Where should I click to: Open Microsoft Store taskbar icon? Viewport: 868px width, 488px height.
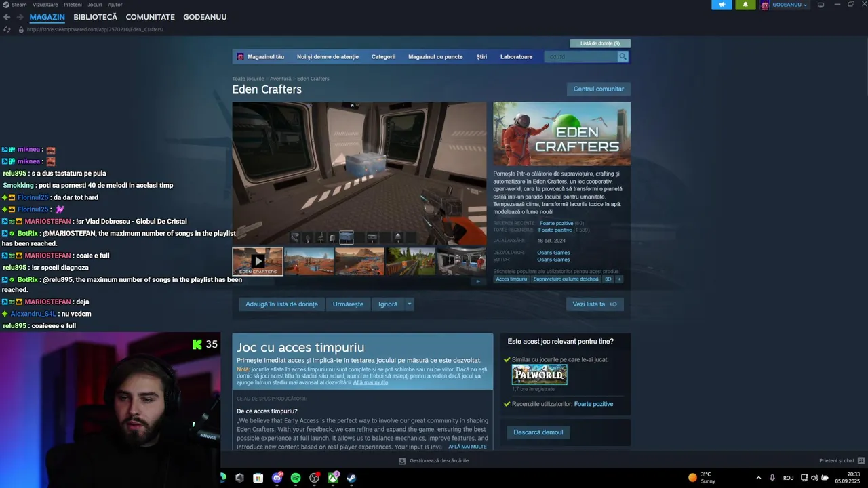(x=258, y=478)
